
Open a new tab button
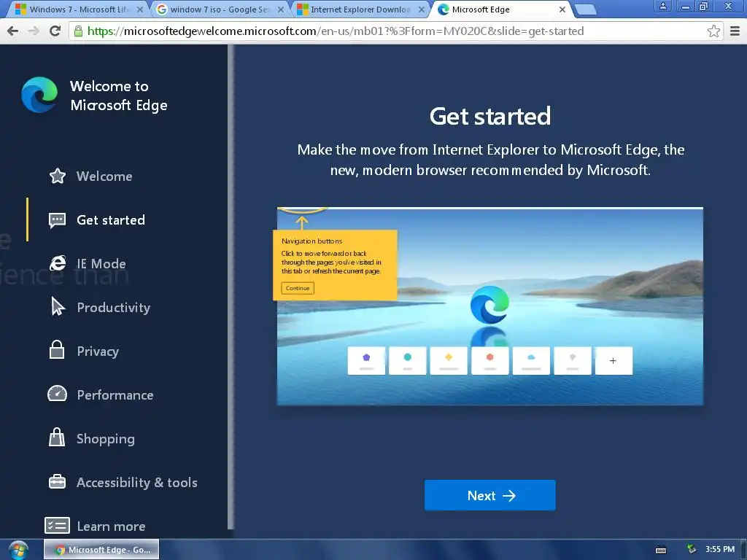coord(586,9)
